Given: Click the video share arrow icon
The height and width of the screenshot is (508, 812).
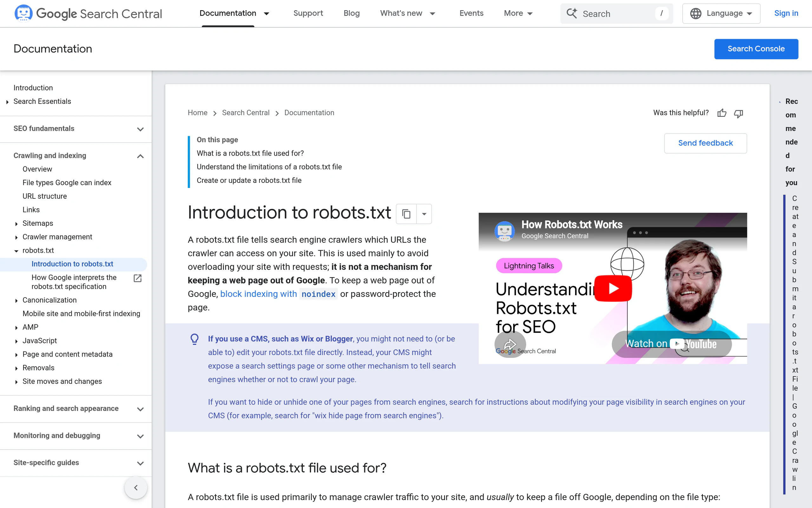Looking at the screenshot, I should [510, 344].
